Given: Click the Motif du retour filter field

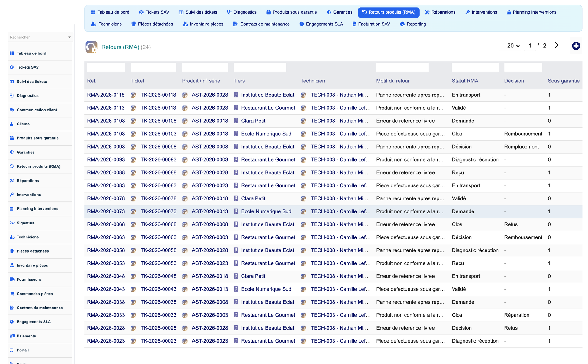Looking at the screenshot, I should click(x=402, y=67).
